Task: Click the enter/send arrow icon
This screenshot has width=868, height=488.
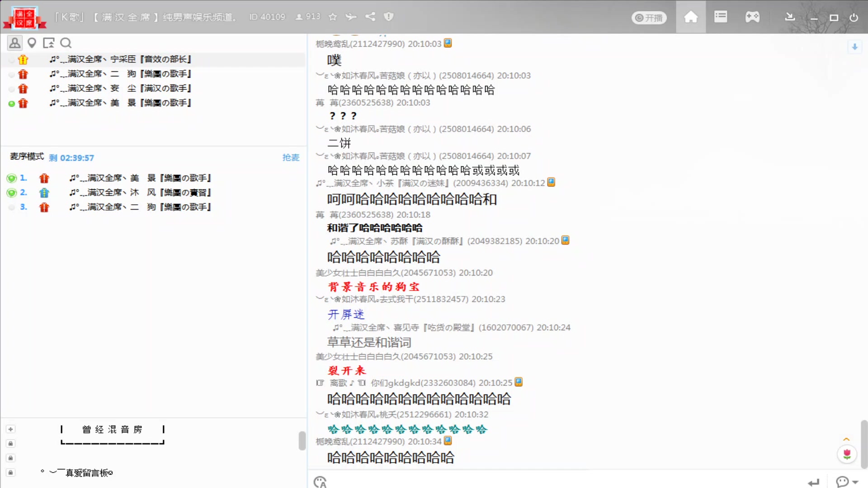Action: point(814,483)
